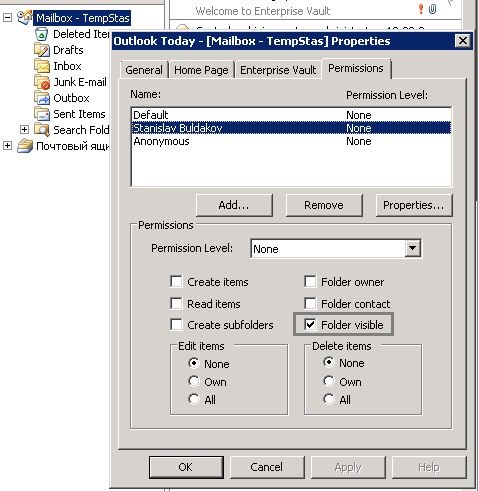The image size is (479, 491).
Task: Check the Create subfolders checkbox
Action: pyautogui.click(x=176, y=325)
